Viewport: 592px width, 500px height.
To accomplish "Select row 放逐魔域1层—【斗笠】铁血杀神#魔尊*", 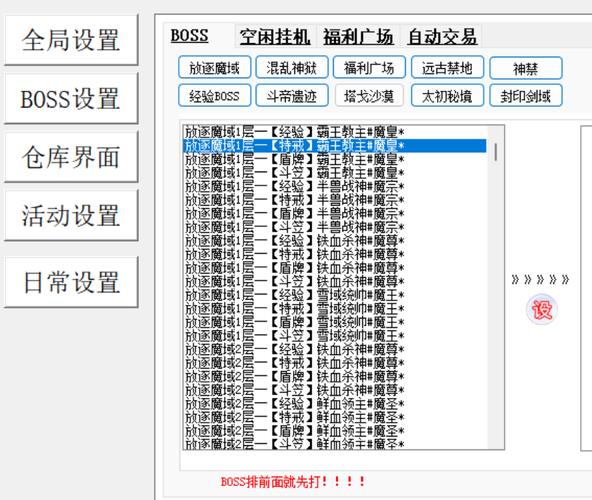I will [x=335, y=282].
